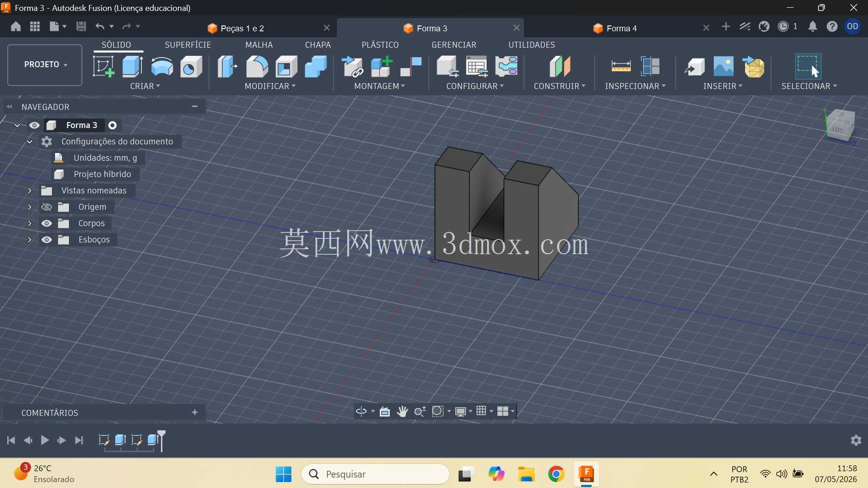Open Google Chrome from the taskbar
This screenshot has width=868, height=488.
[556, 474]
